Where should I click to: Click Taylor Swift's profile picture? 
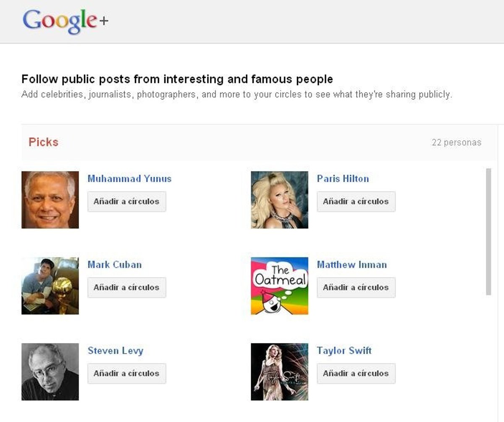[x=279, y=372]
